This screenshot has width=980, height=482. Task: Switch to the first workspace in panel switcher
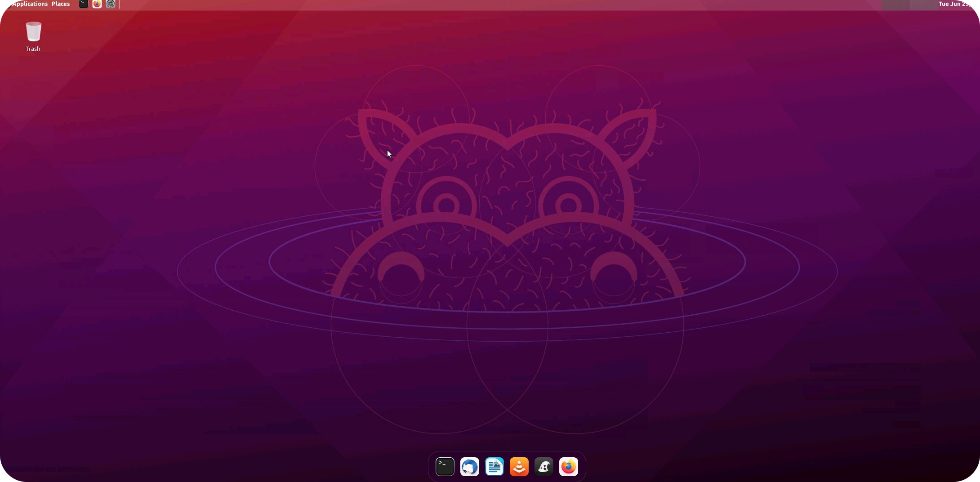click(896, 4)
